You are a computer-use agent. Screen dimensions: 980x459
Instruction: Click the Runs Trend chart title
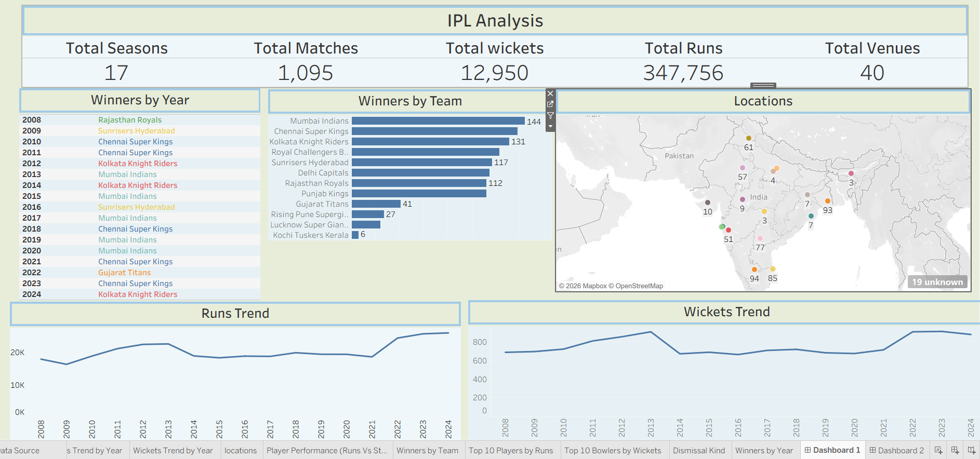click(235, 314)
